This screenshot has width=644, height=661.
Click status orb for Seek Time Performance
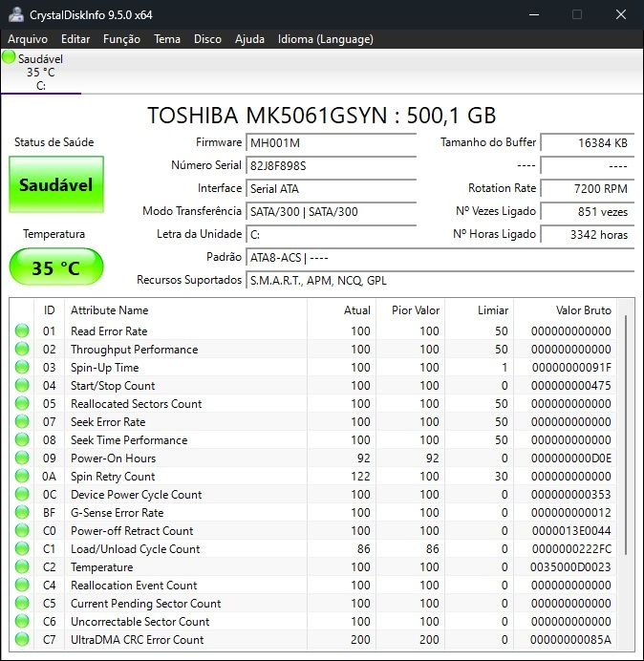22,439
